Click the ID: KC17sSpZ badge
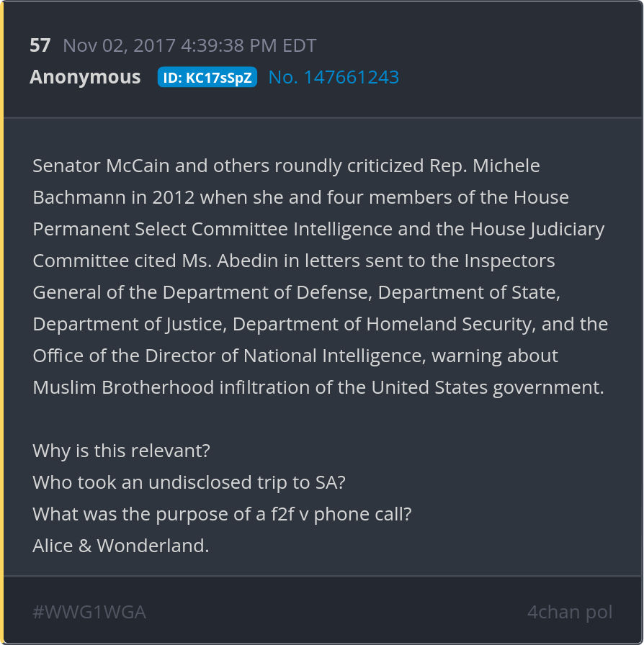Image resolution: width=644 pixels, height=645 pixels. tap(207, 78)
